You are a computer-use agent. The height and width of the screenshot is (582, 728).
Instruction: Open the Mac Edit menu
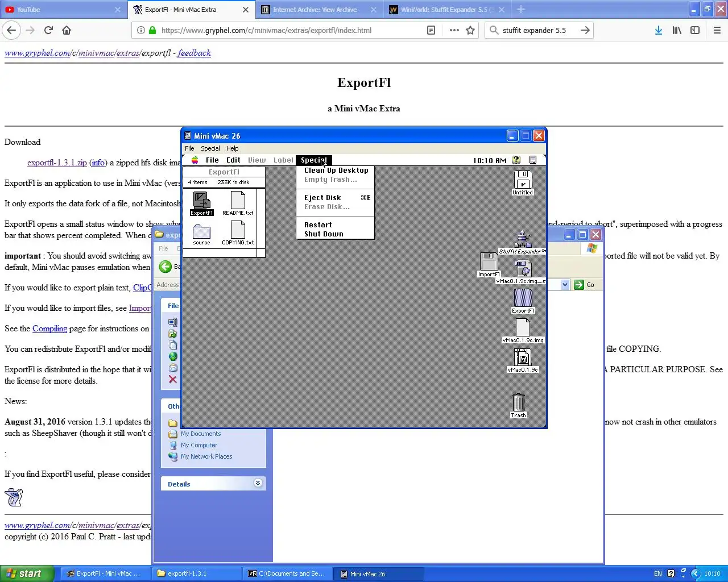click(x=233, y=160)
